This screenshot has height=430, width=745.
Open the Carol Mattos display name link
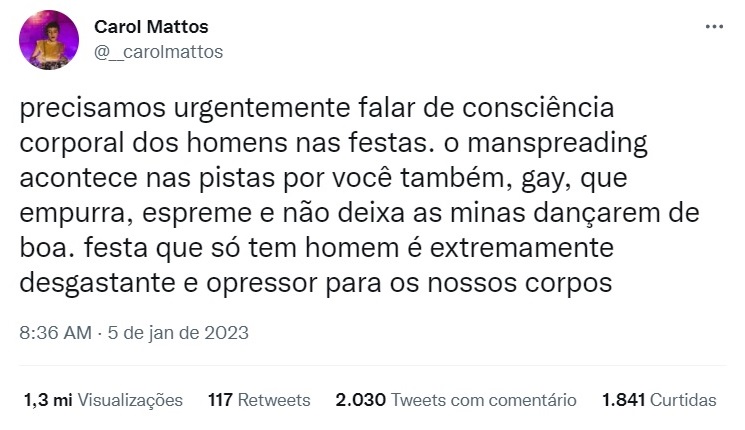(151, 27)
